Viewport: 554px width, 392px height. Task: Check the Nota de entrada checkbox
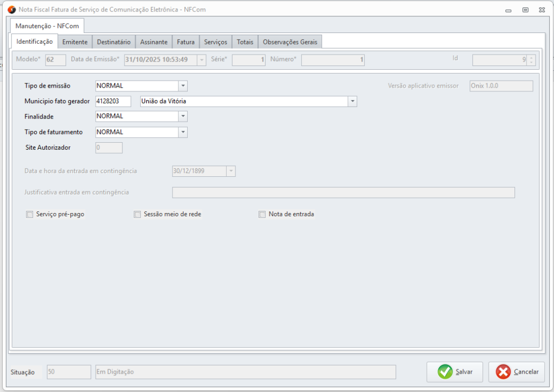(x=262, y=215)
